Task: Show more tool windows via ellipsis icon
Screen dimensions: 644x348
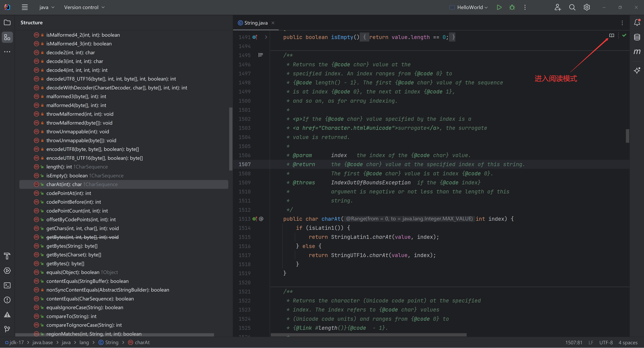Action: point(7,52)
